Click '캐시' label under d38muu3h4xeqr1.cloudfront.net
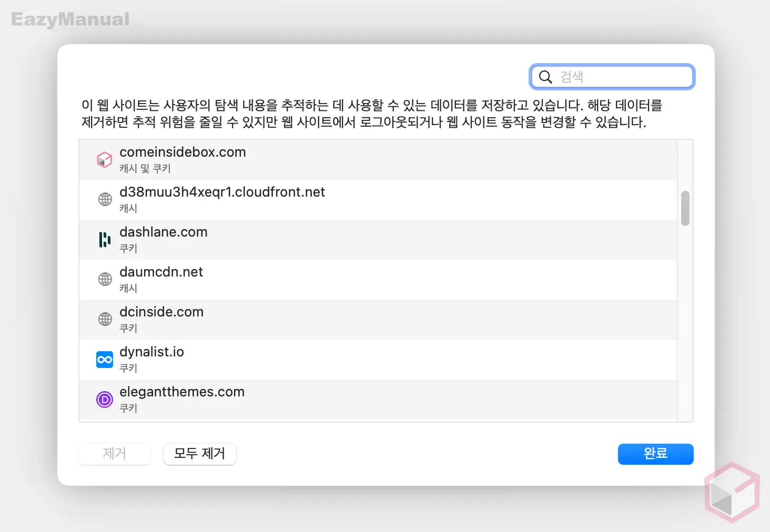Viewport: 770px width, 532px height. (x=128, y=208)
